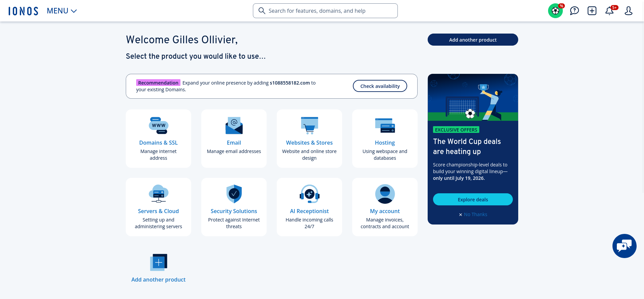Viewport: 644px width, 299px height.
Task: Click the Domains & SSL www icon
Action: point(158,126)
